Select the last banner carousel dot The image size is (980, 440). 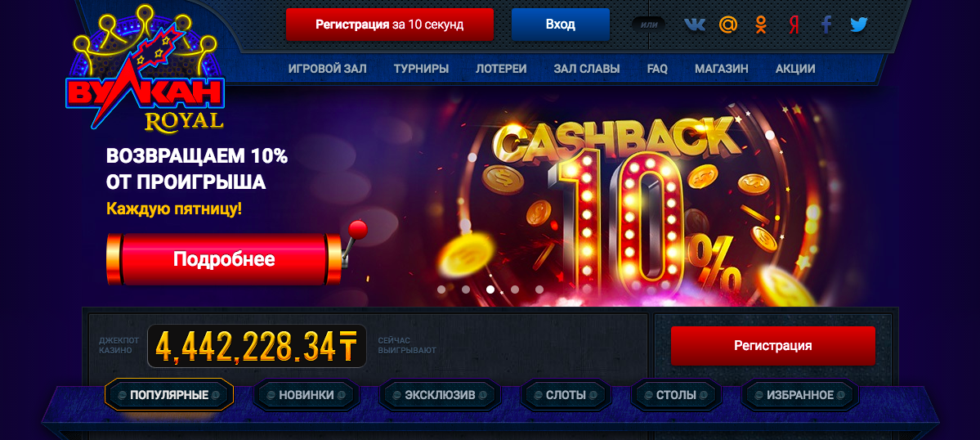[x=539, y=290]
